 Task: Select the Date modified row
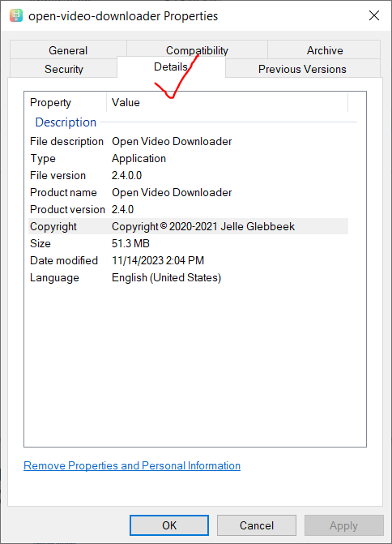[x=188, y=260]
